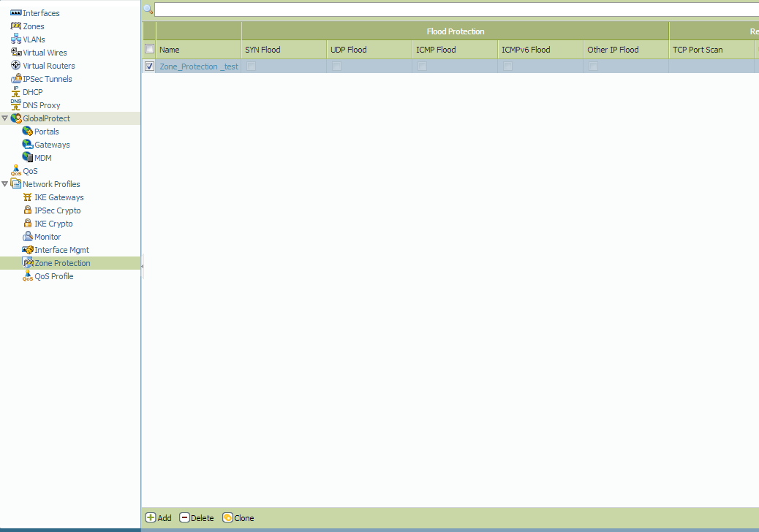Select IKE Gateways under Network Profiles
Viewport: 759px width, 532px height.
tap(59, 197)
